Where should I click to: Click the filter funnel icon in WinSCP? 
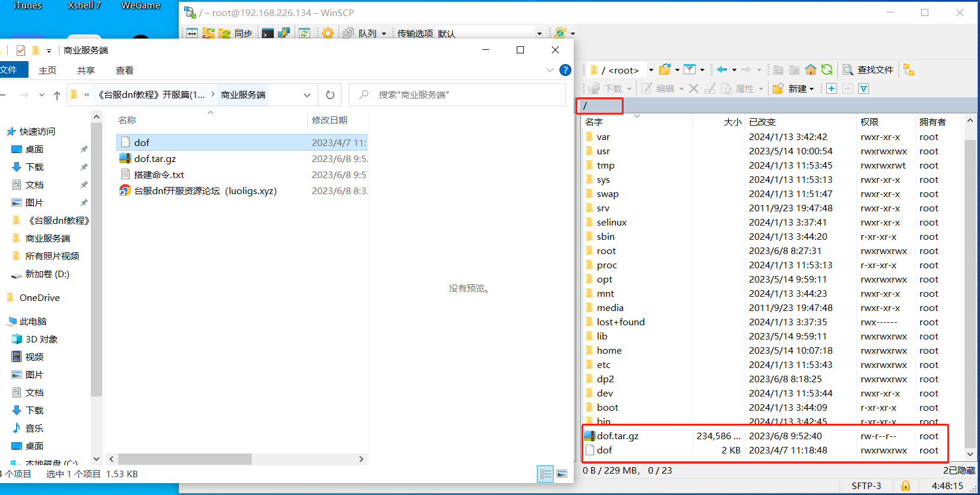[690, 70]
